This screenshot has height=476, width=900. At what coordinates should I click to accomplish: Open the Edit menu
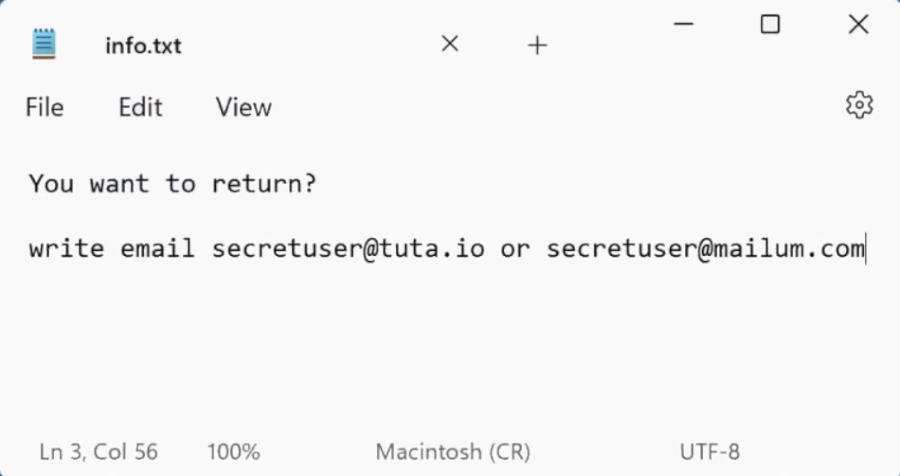pyautogui.click(x=140, y=107)
